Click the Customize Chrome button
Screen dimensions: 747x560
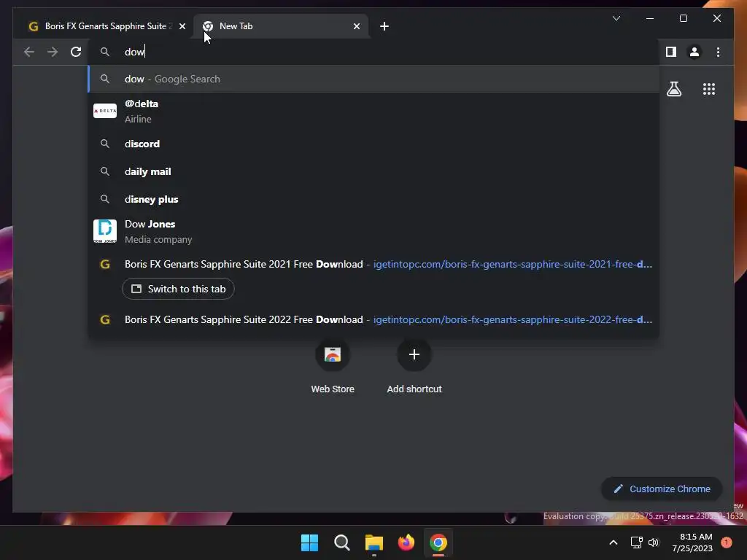pyautogui.click(x=662, y=489)
